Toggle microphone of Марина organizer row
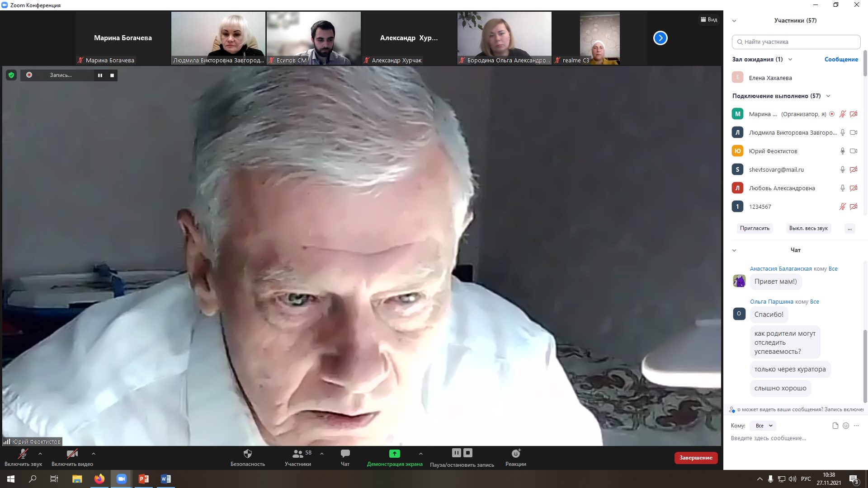Screen dimensions: 868x488 [842, 114]
